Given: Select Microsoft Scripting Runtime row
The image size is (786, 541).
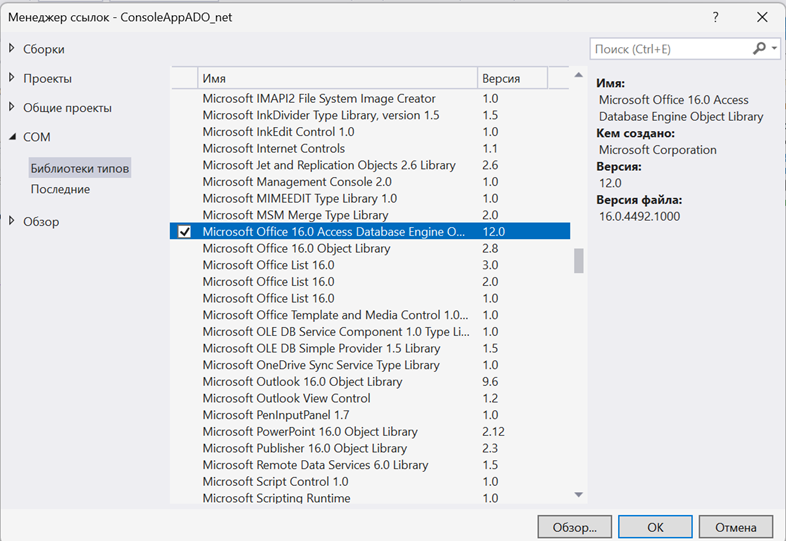Looking at the screenshot, I should [276, 498].
